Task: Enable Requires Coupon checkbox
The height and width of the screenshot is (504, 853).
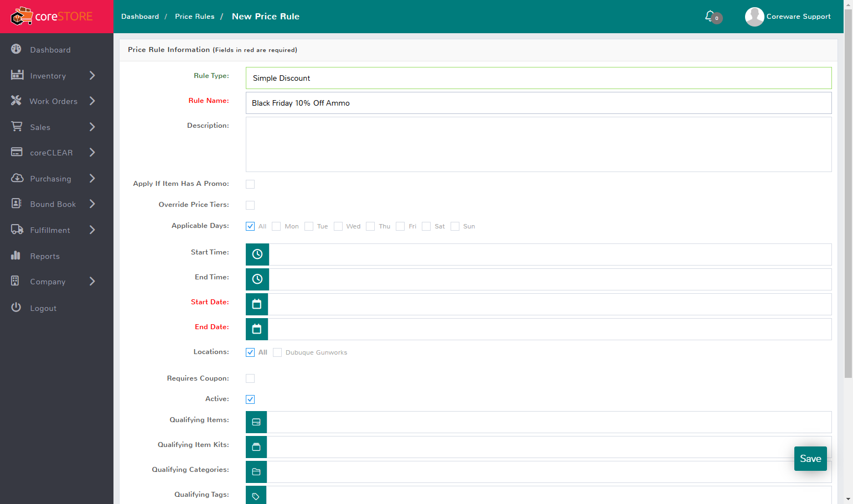Action: 250,378
